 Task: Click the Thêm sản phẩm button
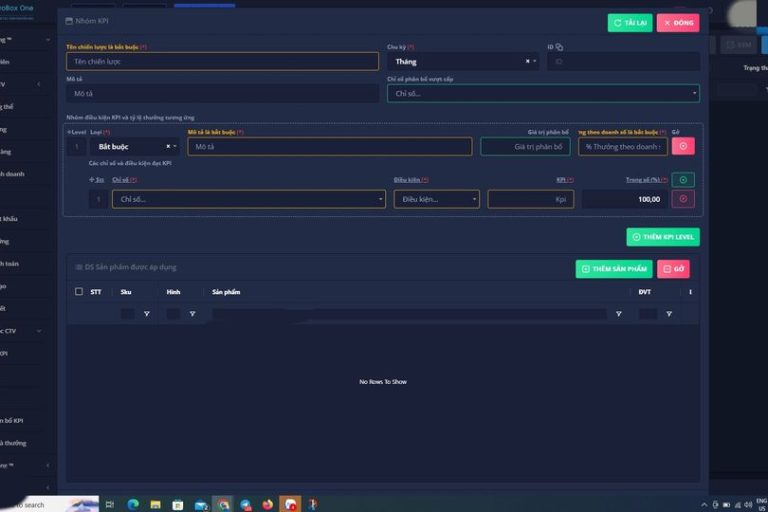coord(614,269)
